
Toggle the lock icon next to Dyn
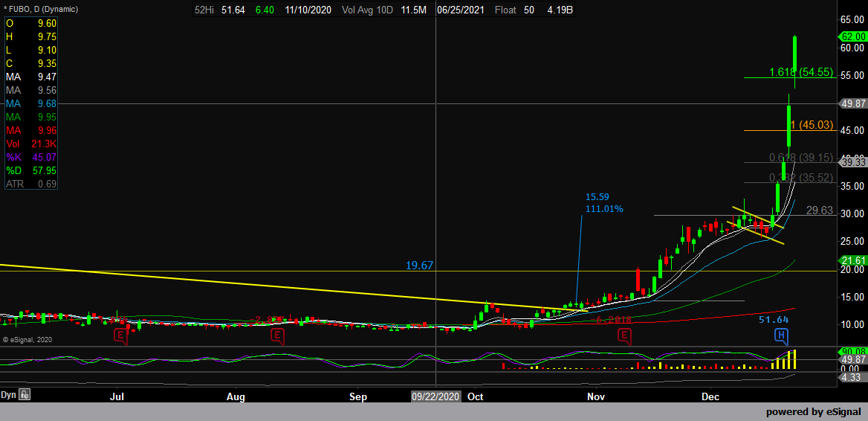point(25,395)
